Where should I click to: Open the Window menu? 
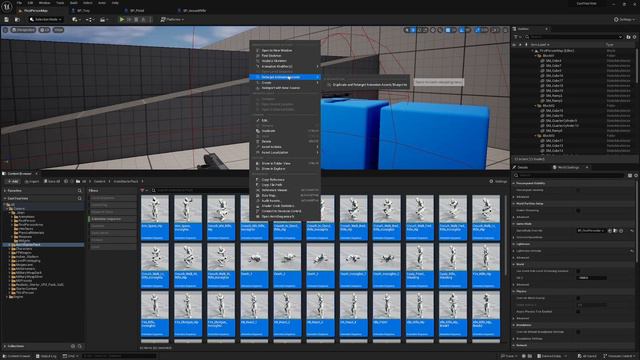pos(44,3)
